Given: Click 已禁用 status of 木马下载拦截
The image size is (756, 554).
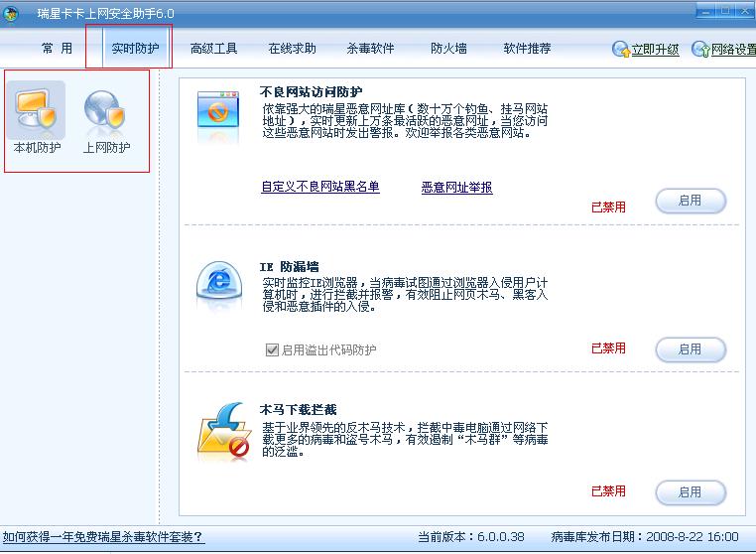Looking at the screenshot, I should [608, 491].
